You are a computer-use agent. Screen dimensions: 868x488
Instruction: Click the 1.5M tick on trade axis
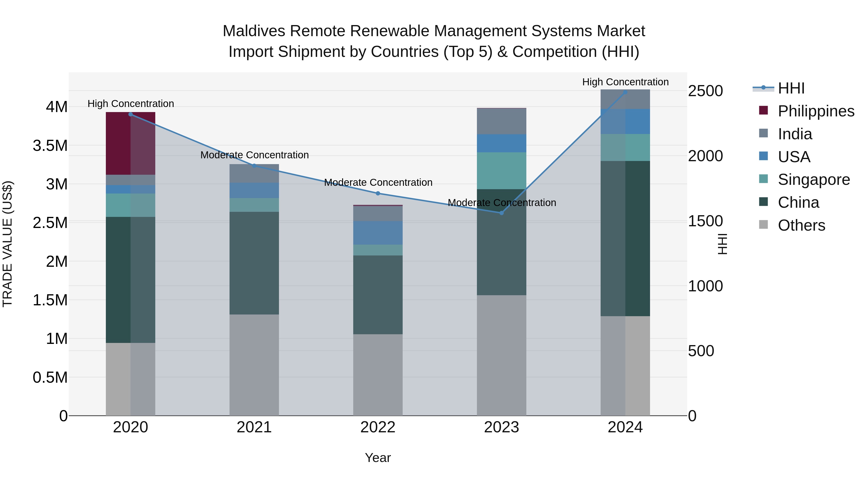tap(50, 300)
